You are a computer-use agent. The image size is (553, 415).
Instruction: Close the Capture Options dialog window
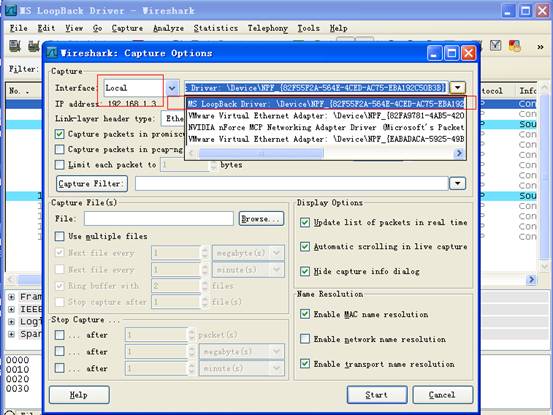pyautogui.click(x=468, y=53)
